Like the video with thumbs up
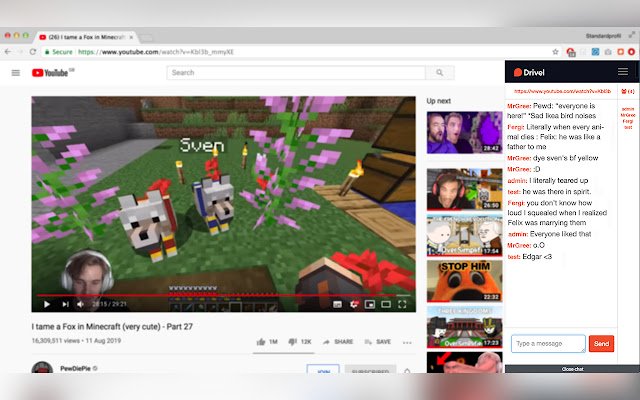 point(267,342)
